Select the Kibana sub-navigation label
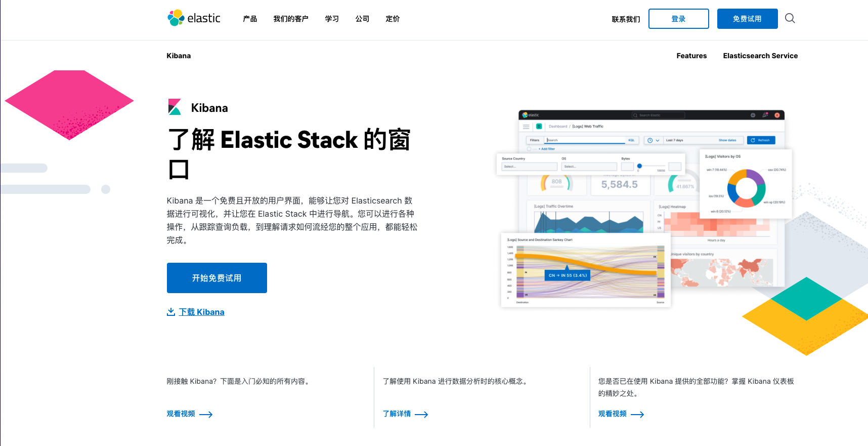868x446 pixels. 179,56
